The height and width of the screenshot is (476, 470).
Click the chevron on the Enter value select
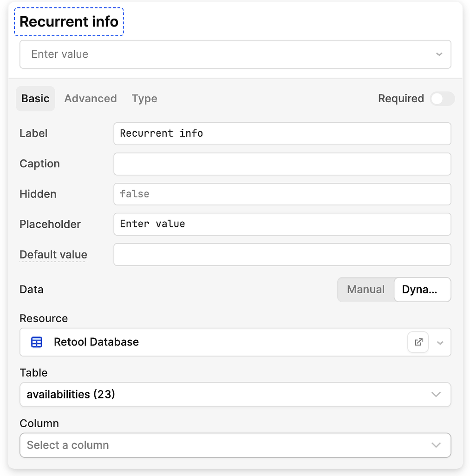(438, 54)
